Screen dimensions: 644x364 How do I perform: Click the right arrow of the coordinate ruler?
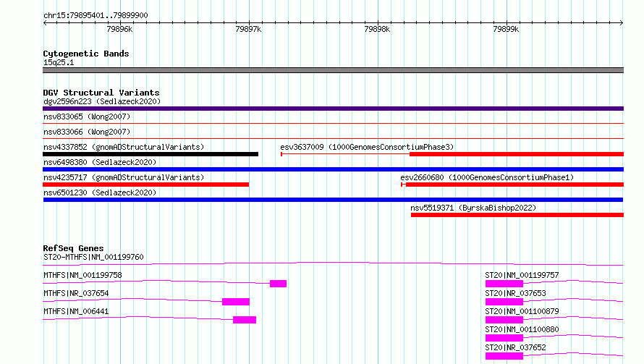pos(622,22)
